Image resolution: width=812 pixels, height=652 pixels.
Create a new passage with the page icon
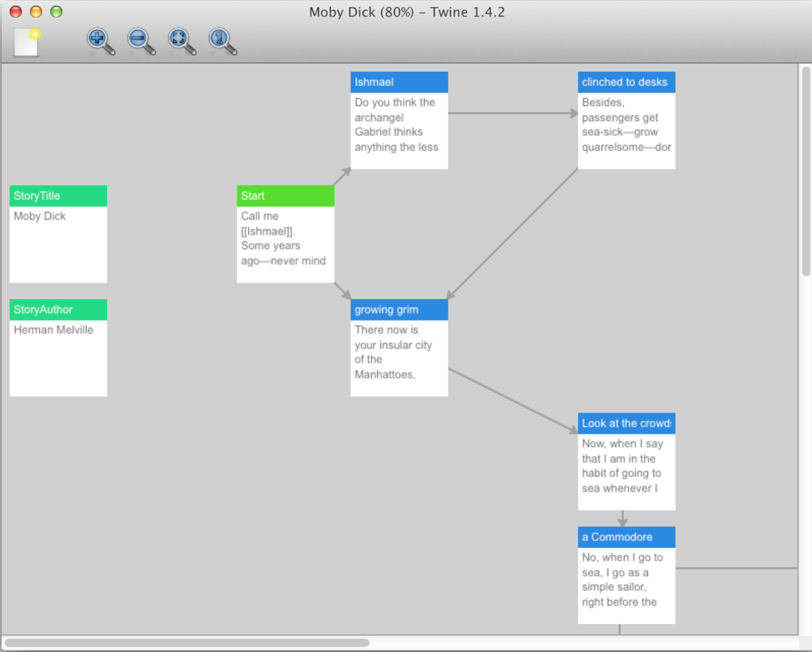click(25, 42)
